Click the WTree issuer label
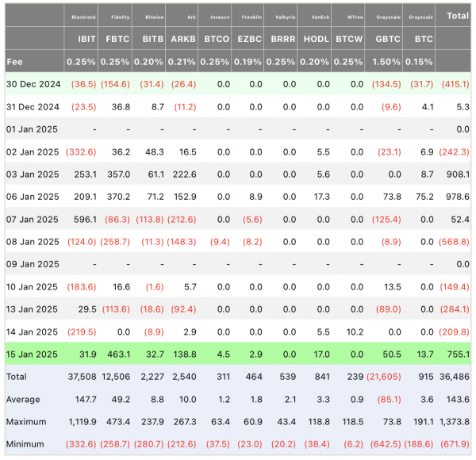This screenshot has width=476, height=460. click(355, 17)
